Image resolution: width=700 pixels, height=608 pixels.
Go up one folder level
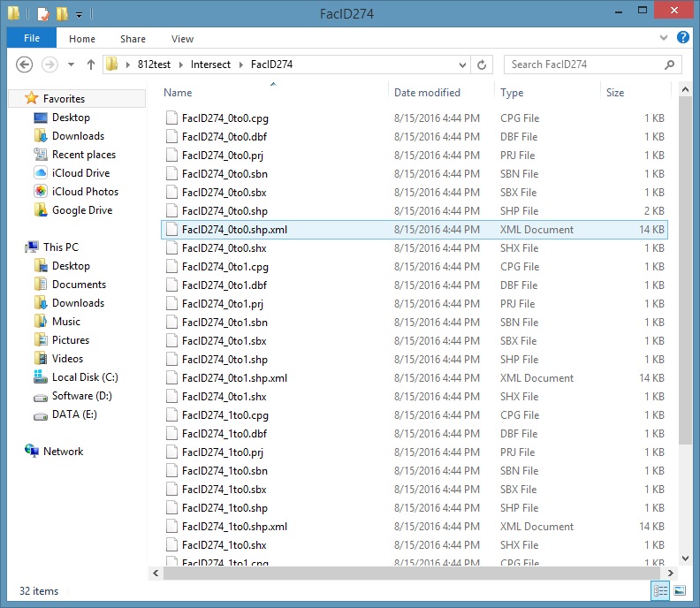pyautogui.click(x=91, y=65)
